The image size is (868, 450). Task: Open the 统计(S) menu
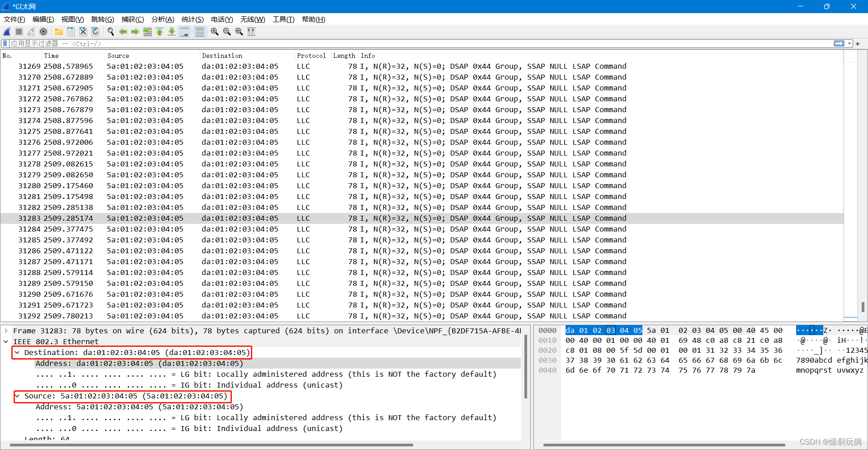pyautogui.click(x=193, y=19)
